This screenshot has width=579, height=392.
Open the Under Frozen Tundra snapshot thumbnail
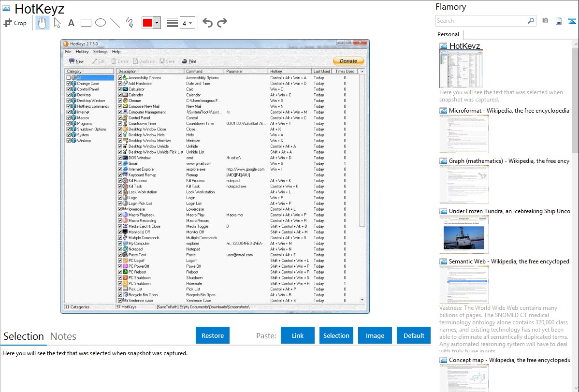point(464,234)
